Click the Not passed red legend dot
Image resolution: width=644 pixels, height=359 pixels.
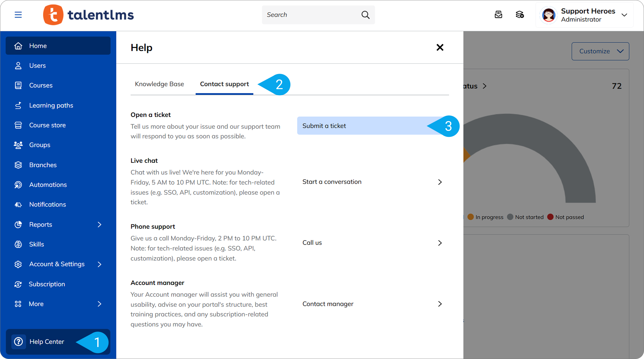550,217
